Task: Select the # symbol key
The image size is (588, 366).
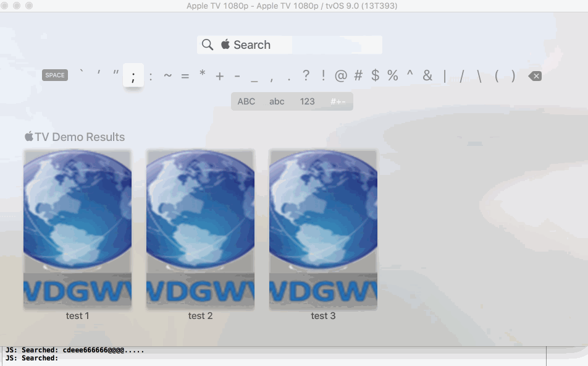Action: (x=357, y=75)
